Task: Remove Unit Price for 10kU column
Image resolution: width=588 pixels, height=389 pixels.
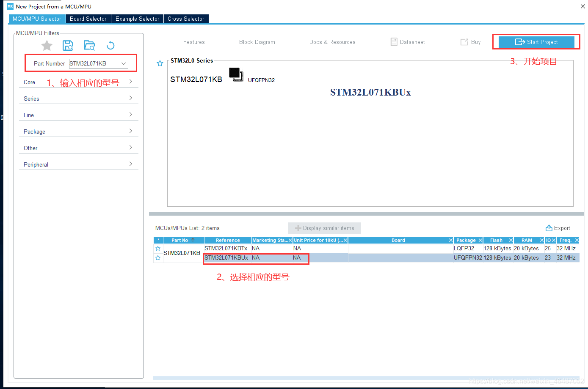Action: tap(345, 240)
